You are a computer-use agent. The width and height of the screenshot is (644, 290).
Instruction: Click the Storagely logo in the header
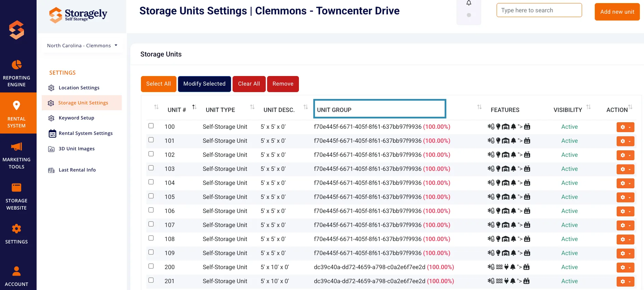[78, 15]
